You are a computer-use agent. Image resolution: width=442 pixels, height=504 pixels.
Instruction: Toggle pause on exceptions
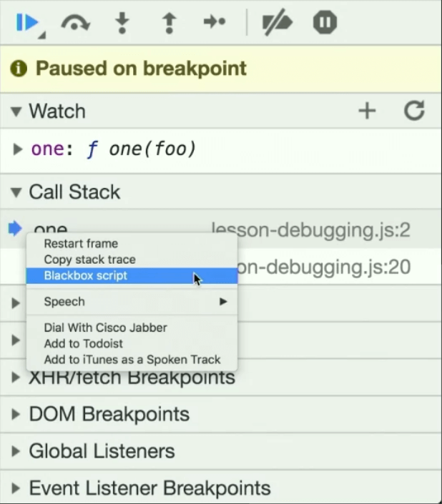pyautogui.click(x=324, y=23)
